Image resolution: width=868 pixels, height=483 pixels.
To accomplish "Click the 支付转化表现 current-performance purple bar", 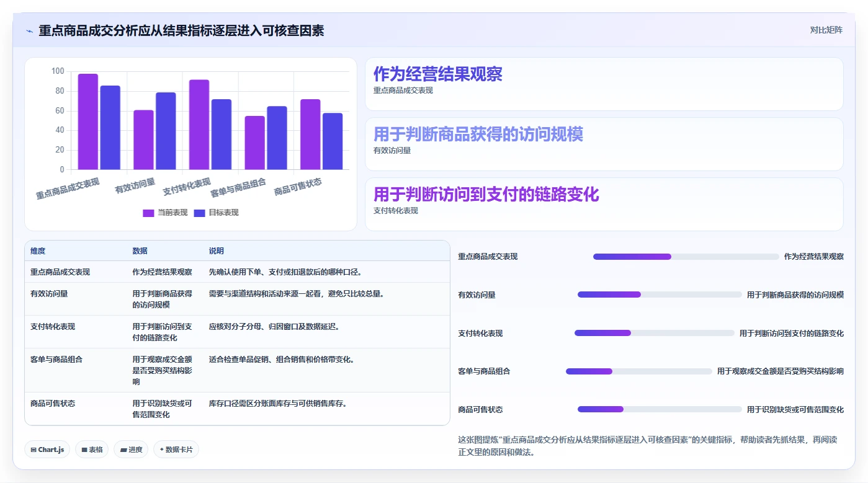I will [199, 125].
